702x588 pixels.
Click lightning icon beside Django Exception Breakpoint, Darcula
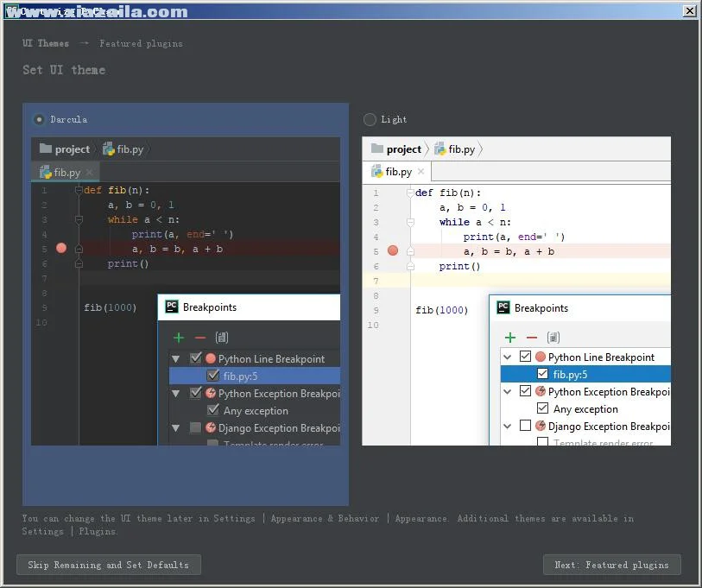coord(211,427)
